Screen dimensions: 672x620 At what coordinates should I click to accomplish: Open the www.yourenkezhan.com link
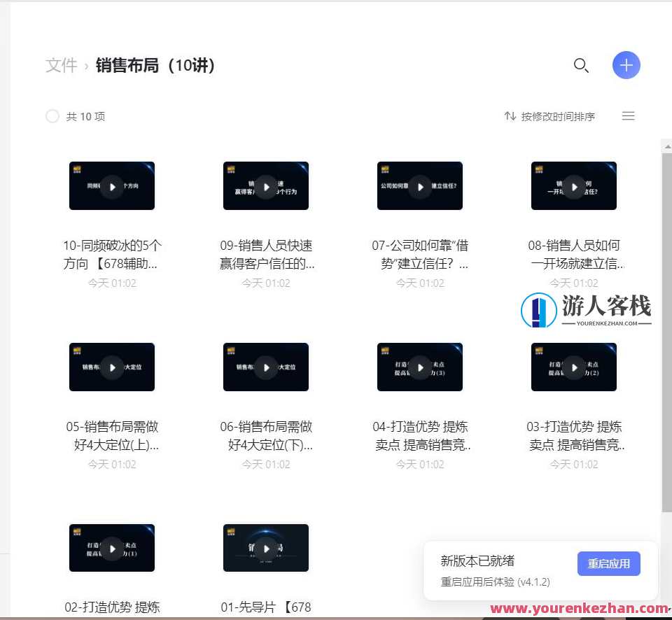pyautogui.click(x=580, y=608)
